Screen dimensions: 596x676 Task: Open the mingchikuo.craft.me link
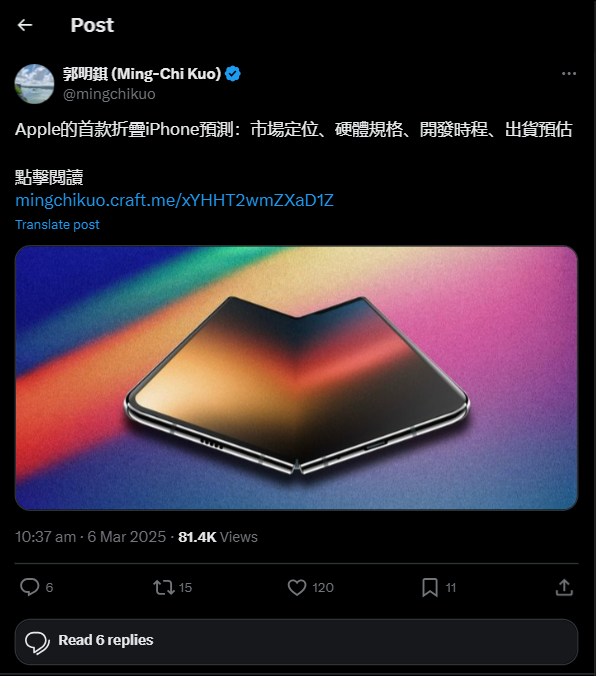174,200
